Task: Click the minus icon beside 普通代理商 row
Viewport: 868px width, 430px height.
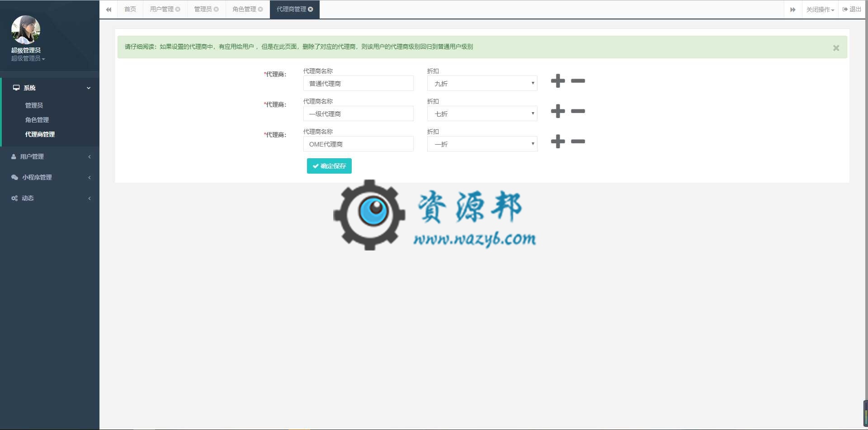Action: (578, 81)
